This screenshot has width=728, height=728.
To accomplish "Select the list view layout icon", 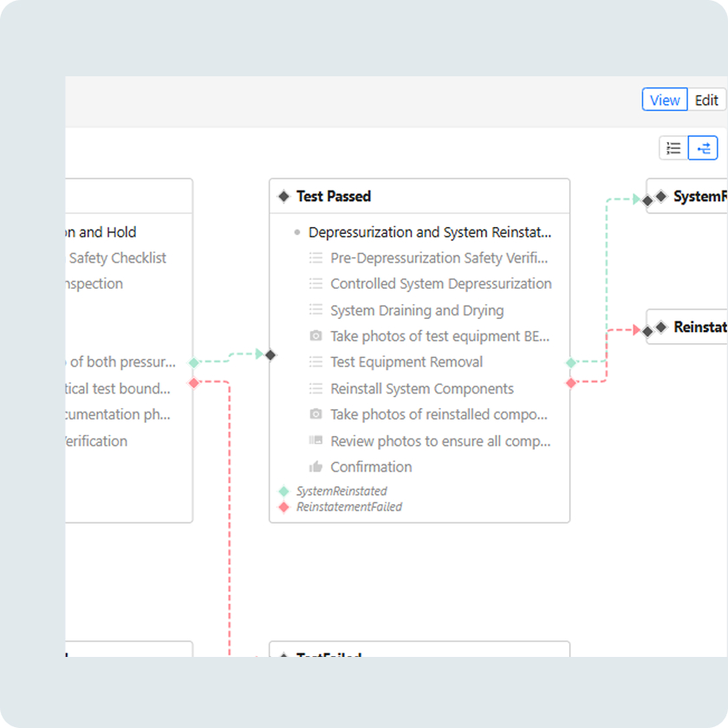I will pos(673,148).
